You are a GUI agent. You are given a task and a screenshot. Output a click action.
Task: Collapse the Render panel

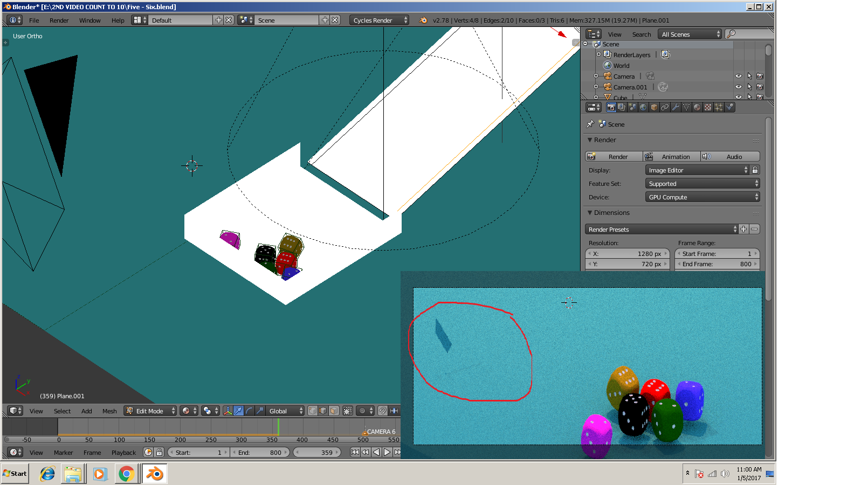coord(590,140)
